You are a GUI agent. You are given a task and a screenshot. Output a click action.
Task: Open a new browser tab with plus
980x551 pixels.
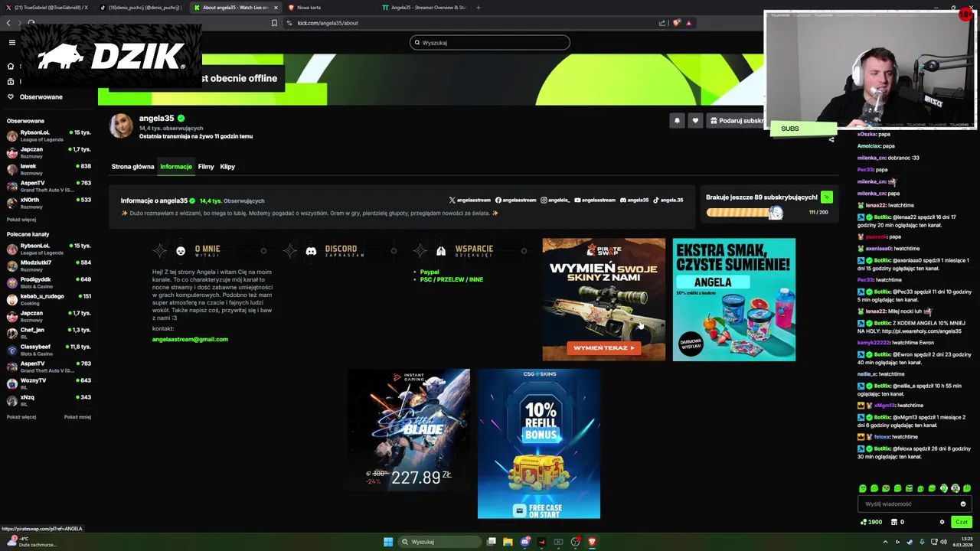pyautogui.click(x=479, y=8)
